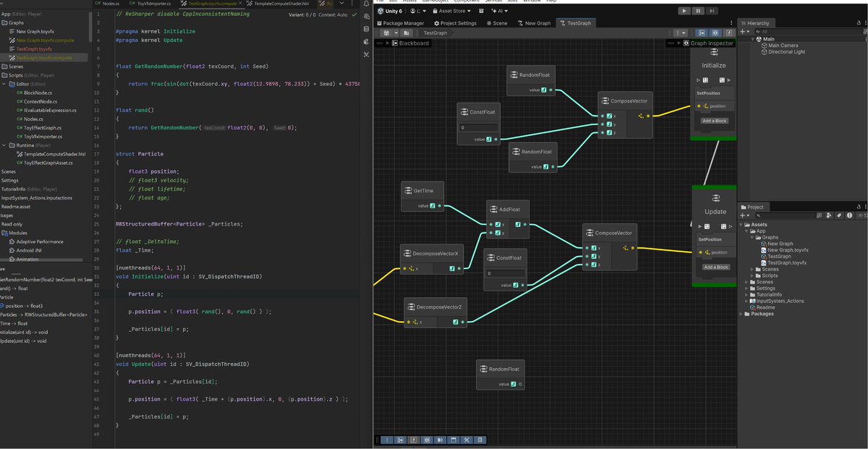Collapse the Graphs folder in Project panel
Viewport: 868px width, 449px height.
[752, 237]
